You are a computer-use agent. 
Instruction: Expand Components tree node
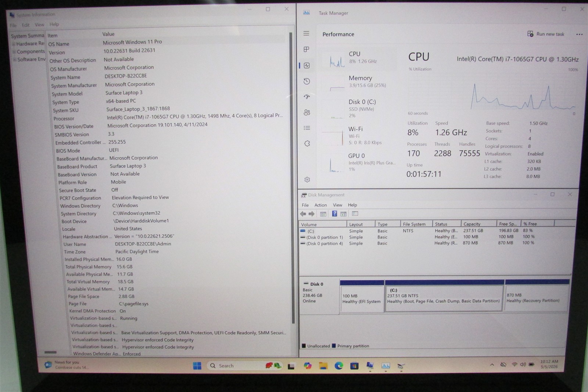point(14,52)
